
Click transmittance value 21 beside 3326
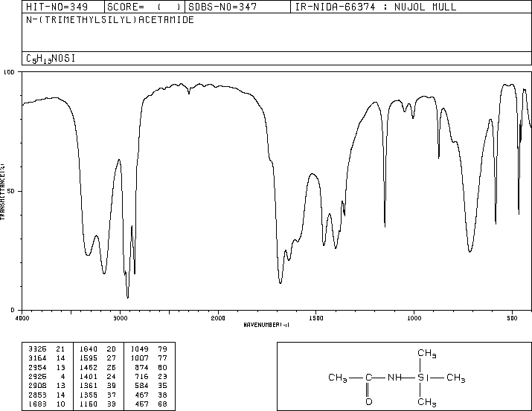point(60,349)
